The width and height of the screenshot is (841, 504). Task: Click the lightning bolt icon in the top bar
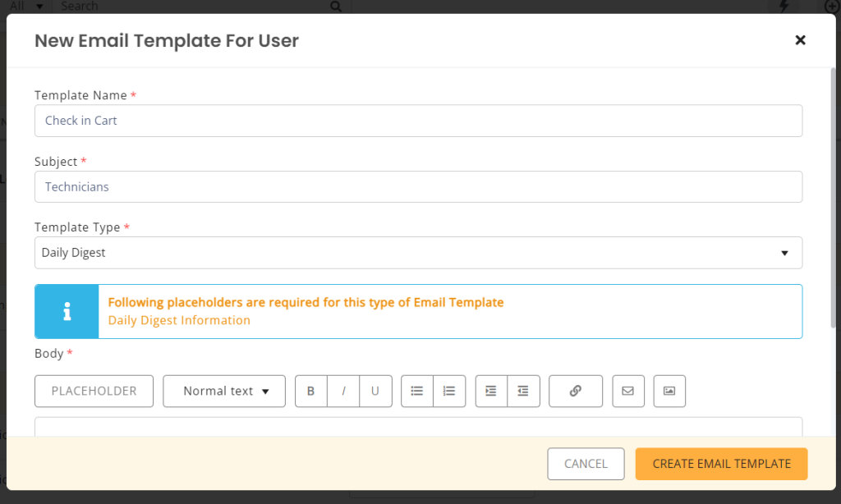pos(783,7)
